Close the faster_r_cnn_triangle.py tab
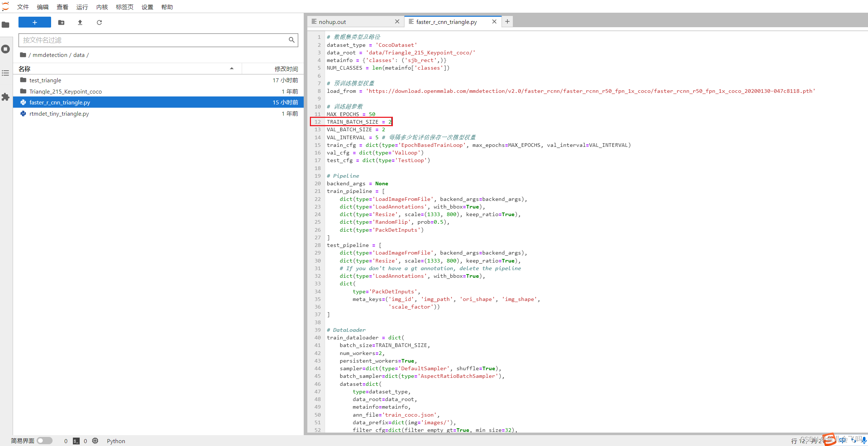 tap(494, 22)
